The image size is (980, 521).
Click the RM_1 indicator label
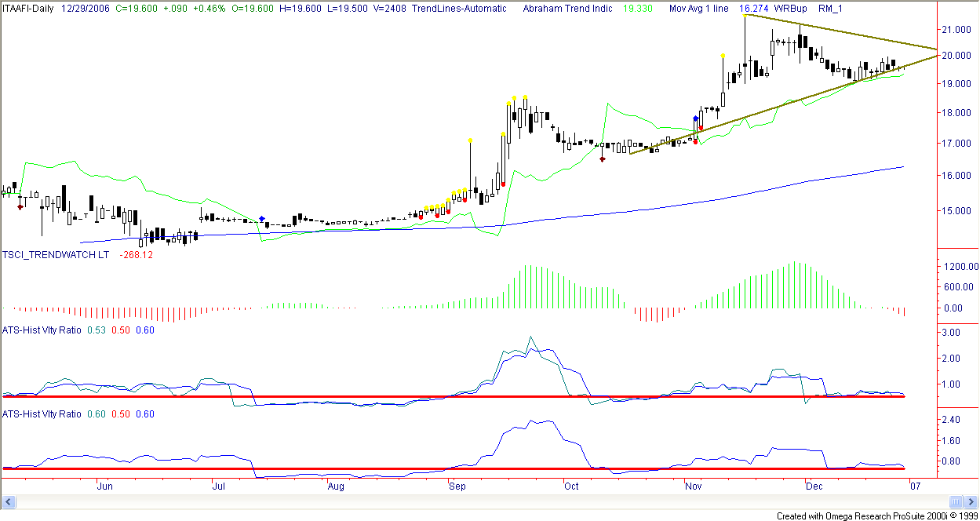tap(830, 7)
